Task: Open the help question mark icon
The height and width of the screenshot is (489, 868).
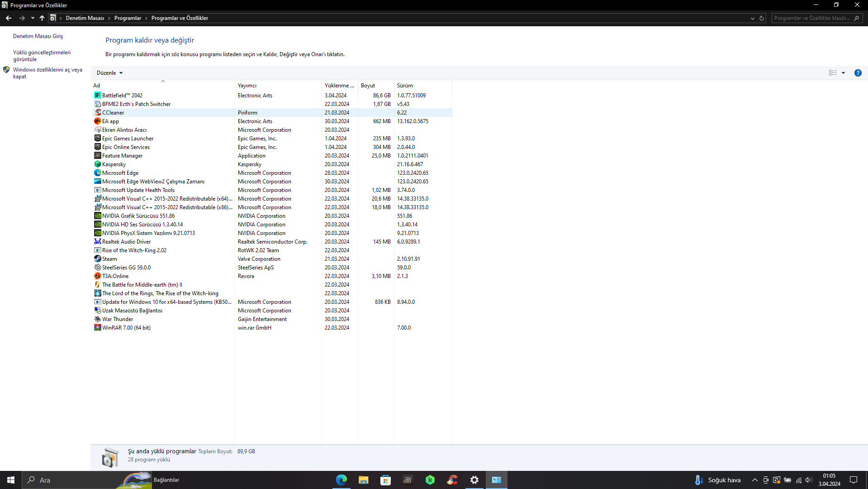Action: 858,73
